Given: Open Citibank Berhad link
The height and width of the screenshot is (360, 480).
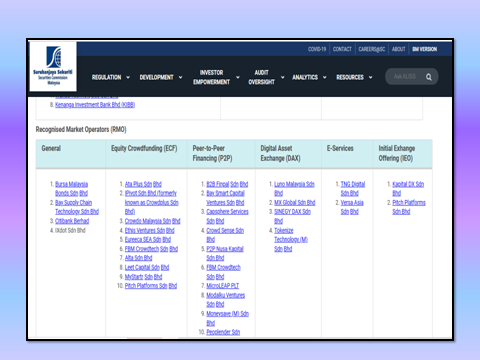Looking at the screenshot, I should (x=72, y=221).
